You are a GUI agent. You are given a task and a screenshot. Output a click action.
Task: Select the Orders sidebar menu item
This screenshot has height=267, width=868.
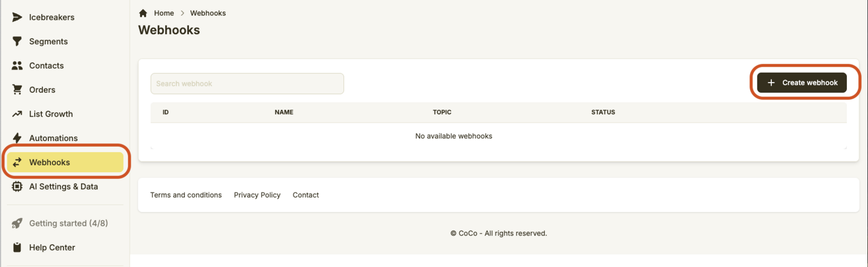(42, 90)
